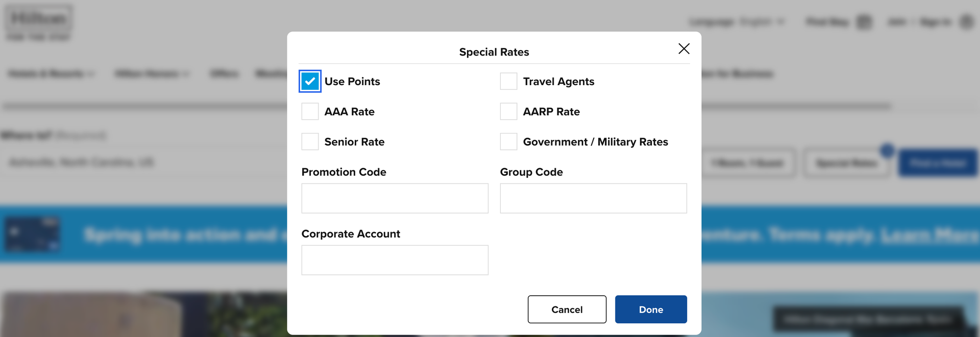The width and height of the screenshot is (980, 337).
Task: Check the AAA Rate checkbox
Action: pos(310,111)
